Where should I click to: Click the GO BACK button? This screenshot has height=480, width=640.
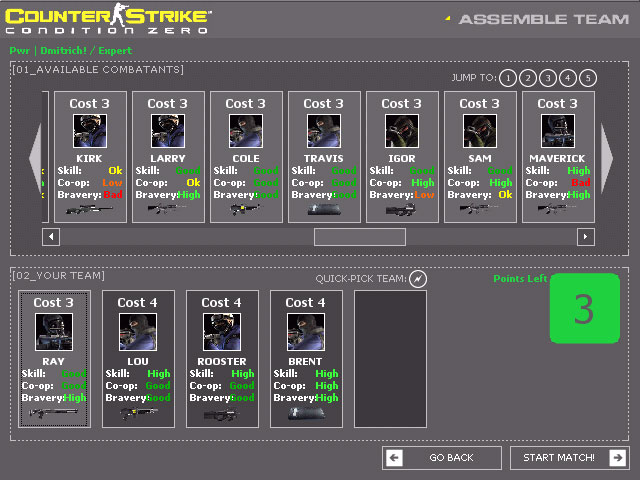(x=442, y=458)
